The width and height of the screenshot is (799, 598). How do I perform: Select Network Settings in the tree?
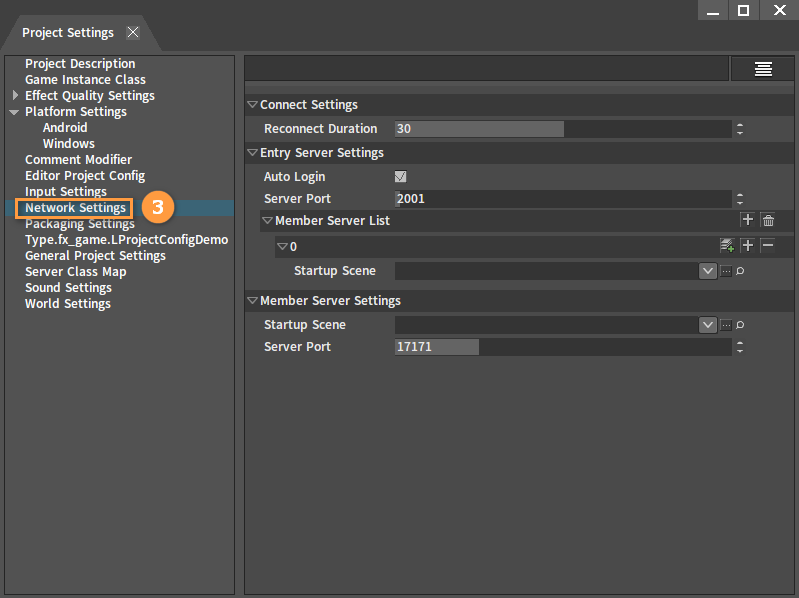click(75, 208)
